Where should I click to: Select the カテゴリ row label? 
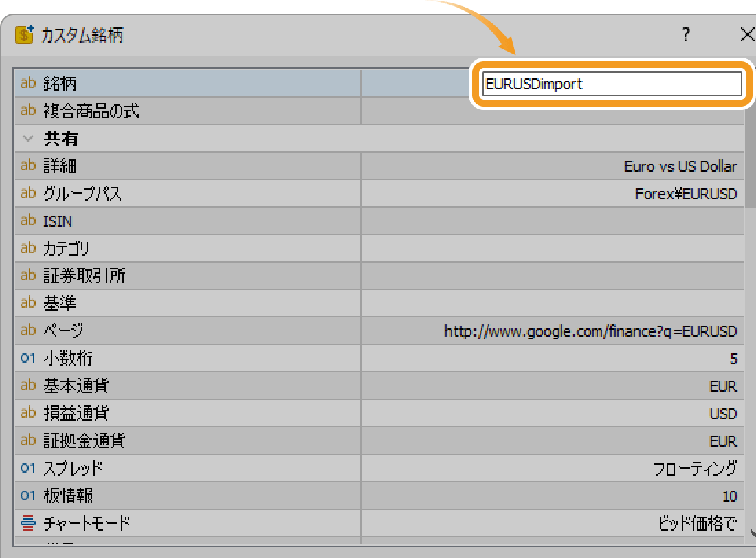[67, 248]
